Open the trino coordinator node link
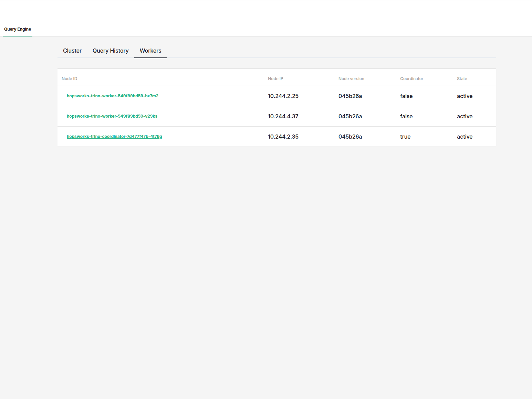532x399 pixels. (x=114, y=137)
